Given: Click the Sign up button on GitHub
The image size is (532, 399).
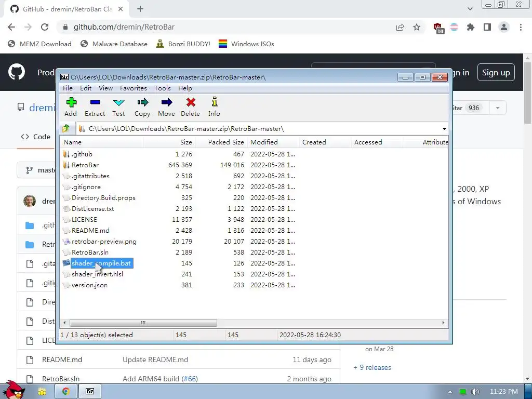Looking at the screenshot, I should click(x=496, y=72).
